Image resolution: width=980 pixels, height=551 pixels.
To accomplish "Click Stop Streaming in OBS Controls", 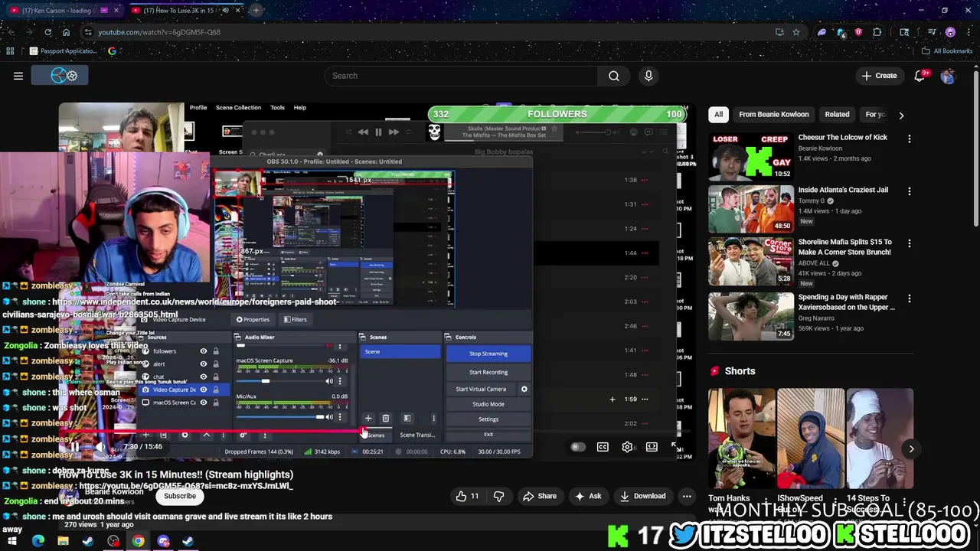I will coord(488,354).
